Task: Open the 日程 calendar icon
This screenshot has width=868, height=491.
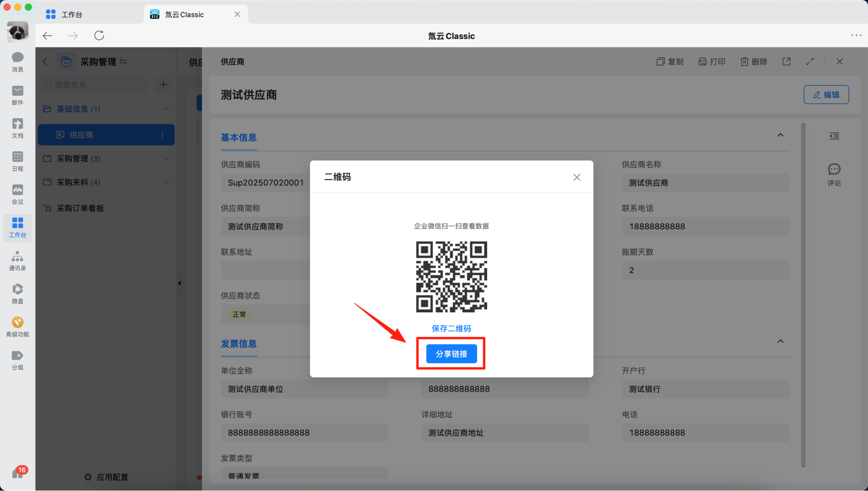Action: [x=18, y=161]
